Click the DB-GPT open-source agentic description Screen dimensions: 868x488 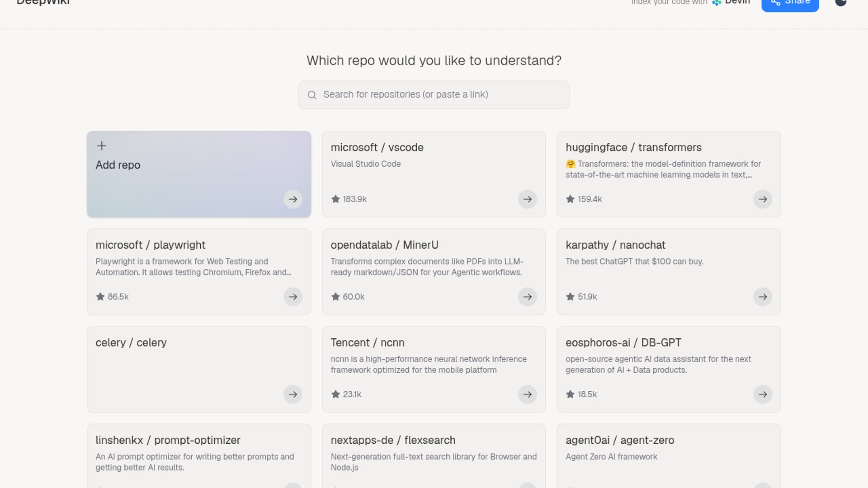tap(658, 365)
